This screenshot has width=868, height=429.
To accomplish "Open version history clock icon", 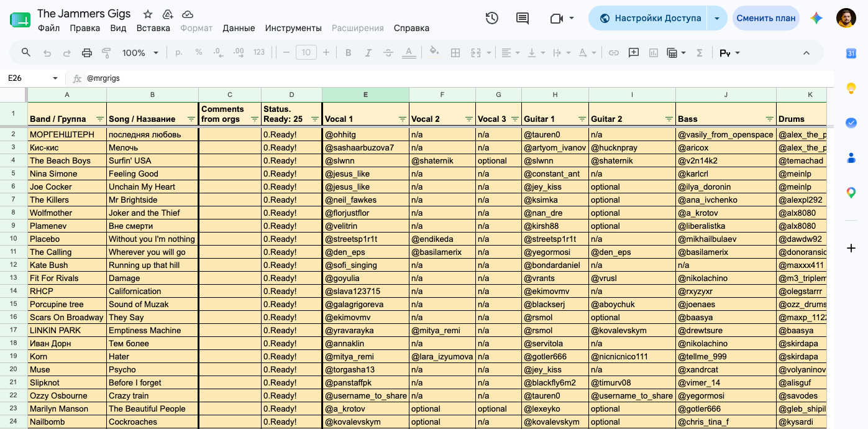I will click(491, 18).
